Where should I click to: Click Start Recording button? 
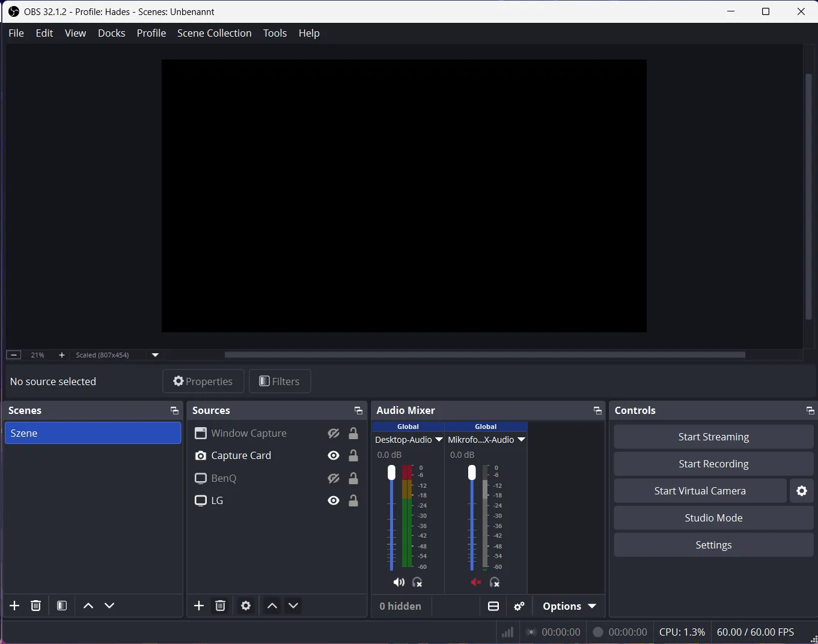click(713, 464)
